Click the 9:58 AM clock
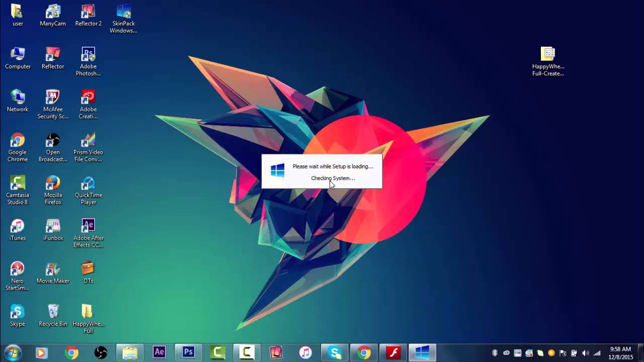This screenshot has width=644, height=362. click(620, 349)
